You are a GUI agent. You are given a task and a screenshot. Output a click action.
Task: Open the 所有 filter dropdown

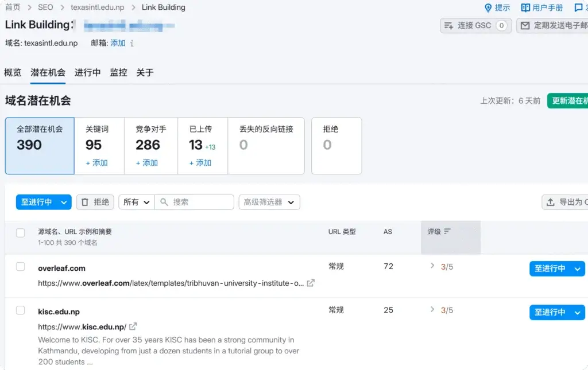137,202
